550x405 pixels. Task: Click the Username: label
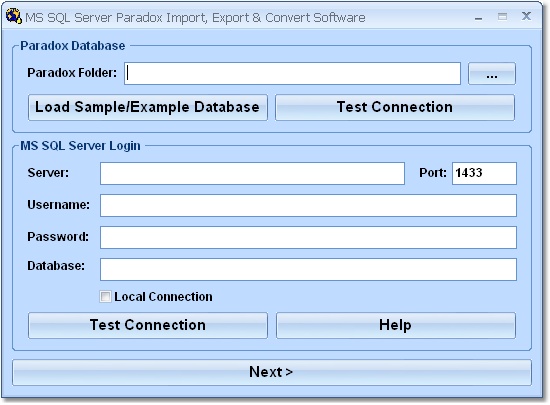point(59,205)
